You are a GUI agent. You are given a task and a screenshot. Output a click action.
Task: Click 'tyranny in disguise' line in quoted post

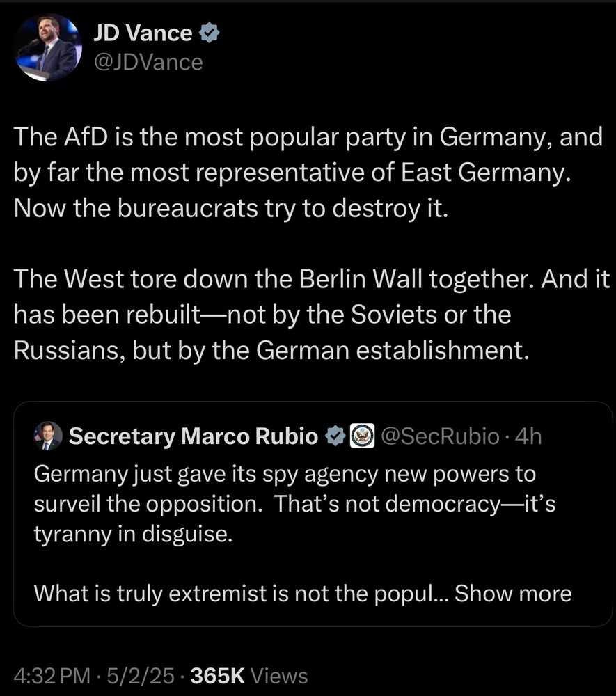click(133, 534)
